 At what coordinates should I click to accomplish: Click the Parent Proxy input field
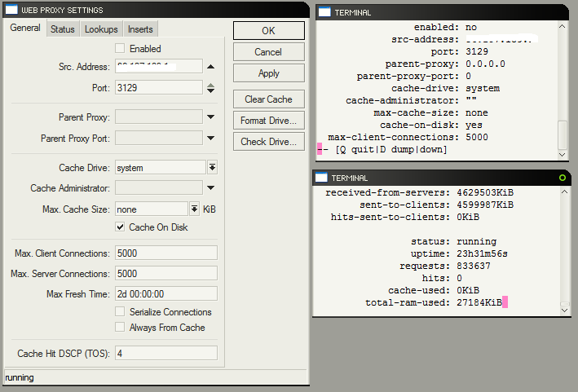click(x=159, y=117)
